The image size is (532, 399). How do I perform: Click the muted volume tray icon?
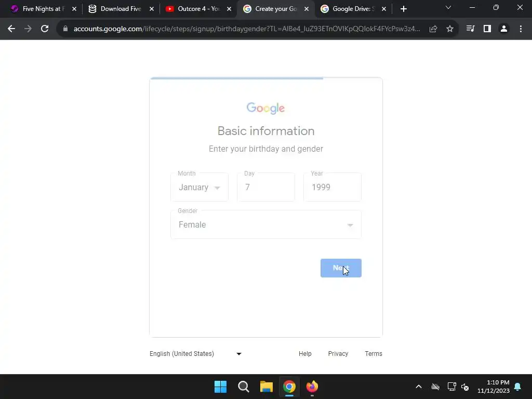click(x=465, y=387)
